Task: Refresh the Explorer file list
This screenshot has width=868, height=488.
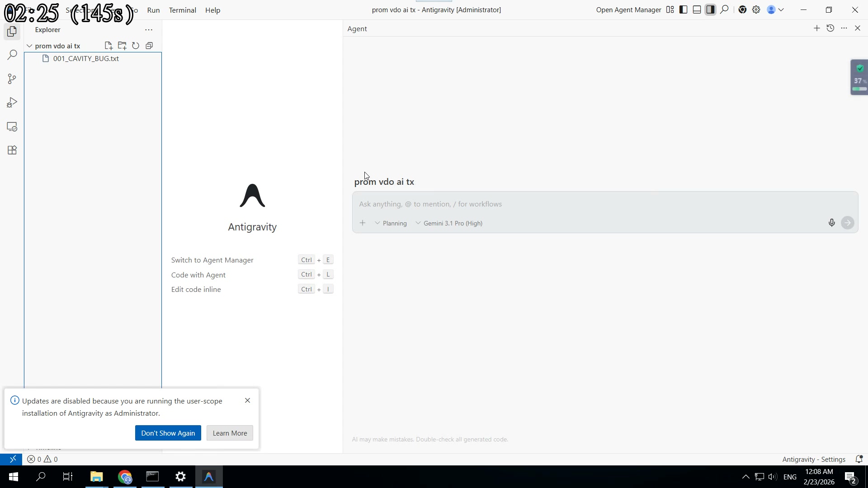Action: [136, 46]
